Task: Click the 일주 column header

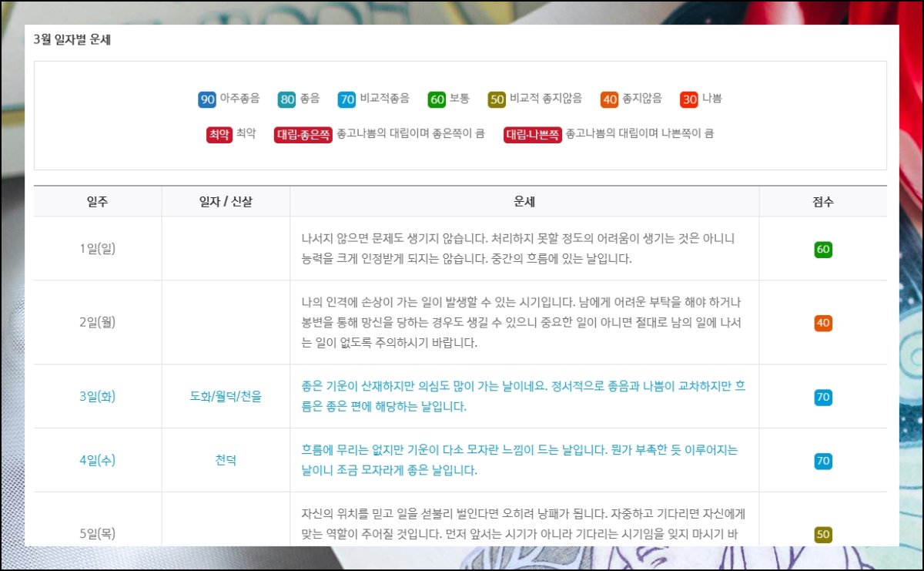Action: coord(98,202)
